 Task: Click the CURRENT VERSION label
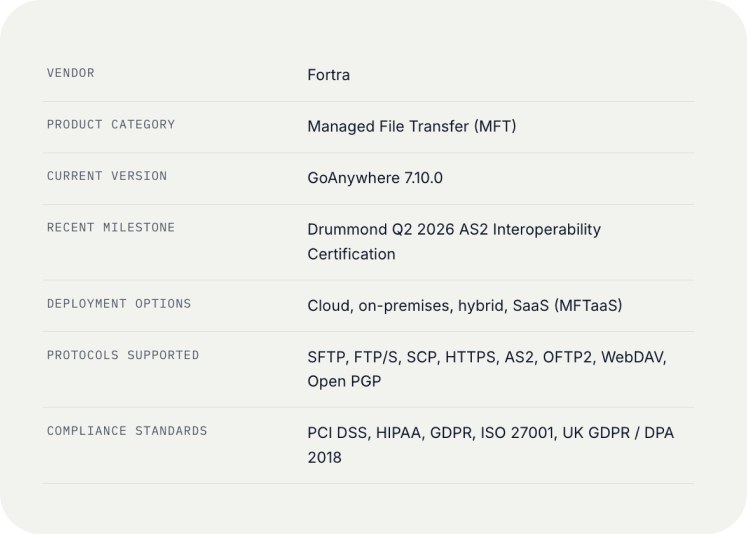pyautogui.click(x=107, y=176)
